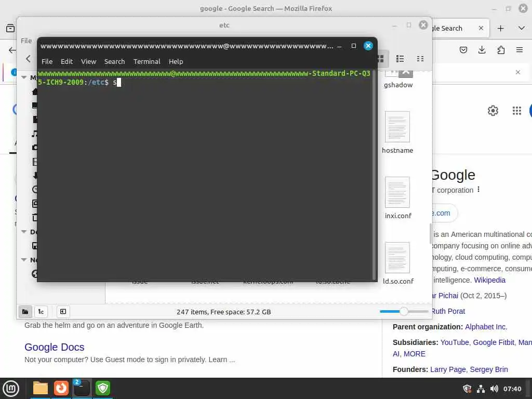The image size is (532, 399).
Task: Open the Google Fitbit link
Action: coord(494,342)
